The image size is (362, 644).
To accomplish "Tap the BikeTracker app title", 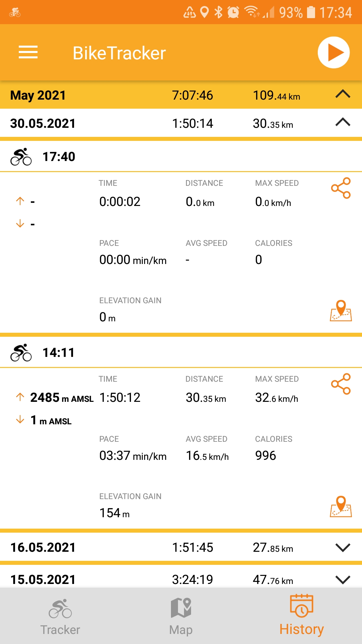I will pos(119,53).
